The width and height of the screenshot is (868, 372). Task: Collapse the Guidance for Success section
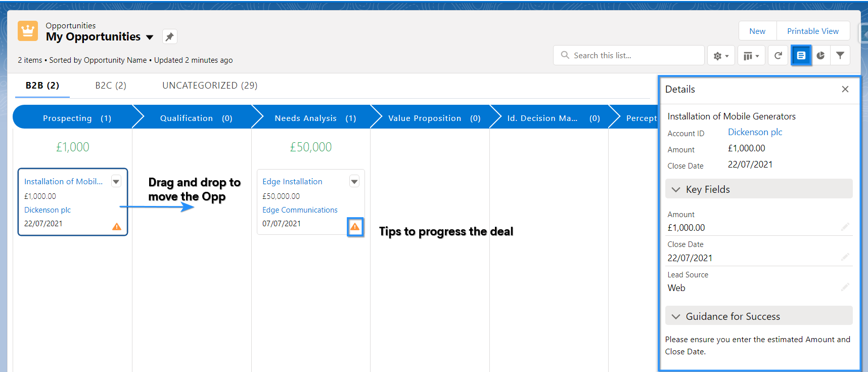point(676,316)
